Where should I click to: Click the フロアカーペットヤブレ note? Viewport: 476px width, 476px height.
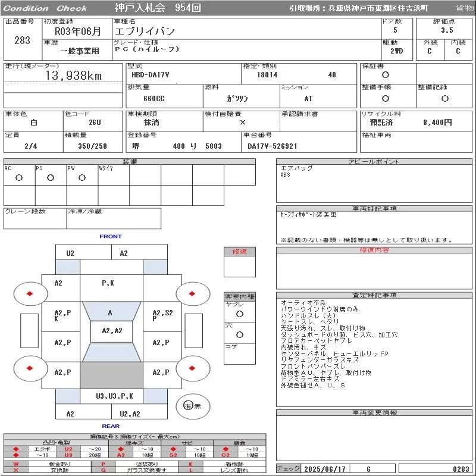(x=317, y=340)
